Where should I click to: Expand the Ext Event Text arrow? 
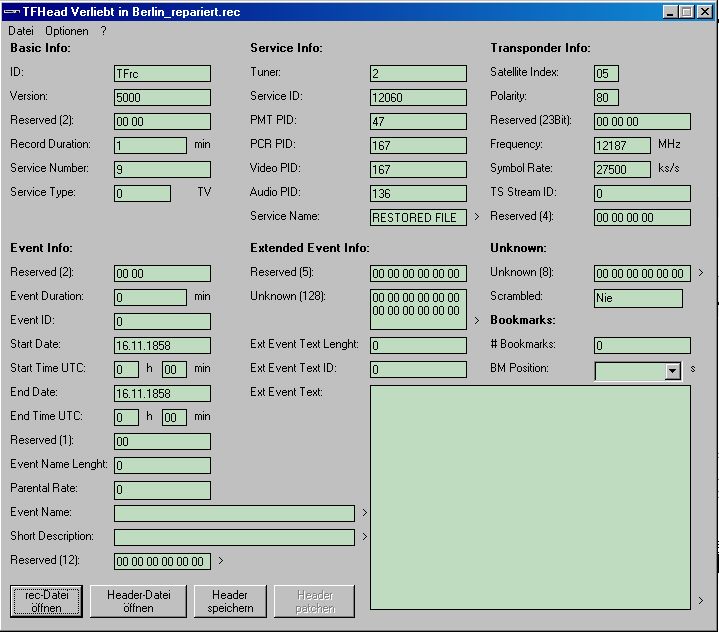tap(700, 601)
